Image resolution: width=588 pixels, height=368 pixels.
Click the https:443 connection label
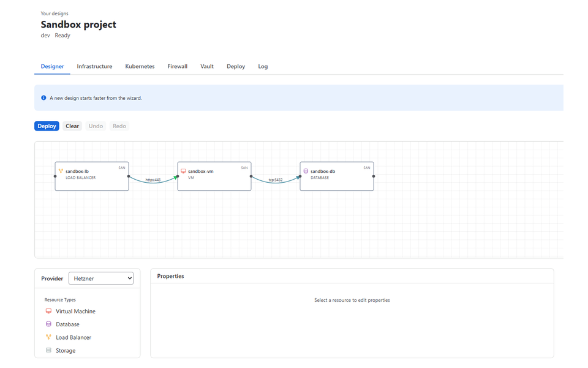153,180
